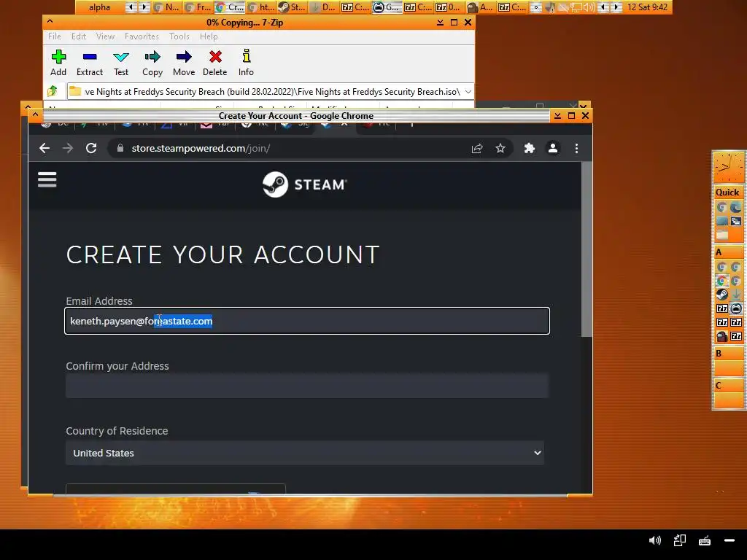Roll up the 7-Zip window via its title arrow
Viewport: 747px width, 560px height.
click(x=50, y=22)
